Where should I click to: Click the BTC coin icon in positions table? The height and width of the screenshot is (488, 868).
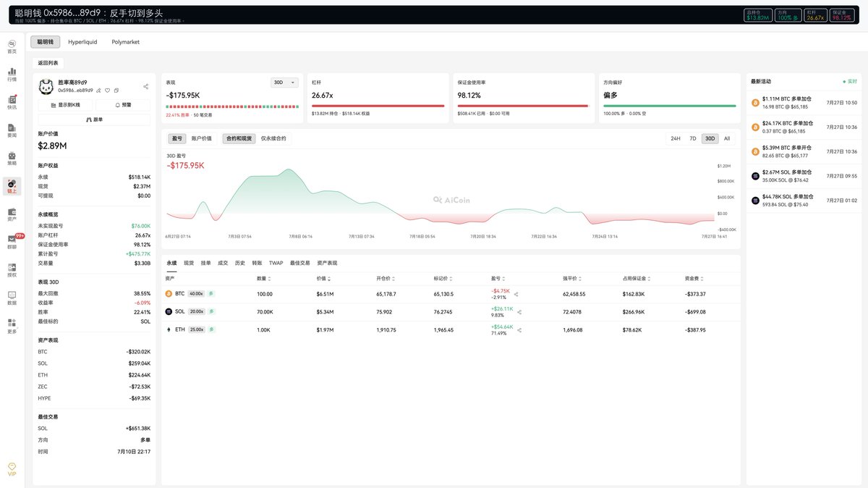(x=169, y=294)
